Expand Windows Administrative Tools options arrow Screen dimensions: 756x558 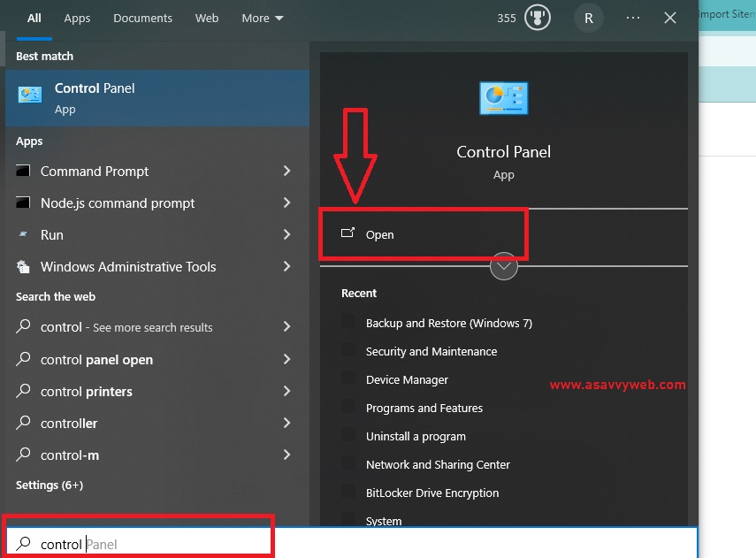click(286, 266)
